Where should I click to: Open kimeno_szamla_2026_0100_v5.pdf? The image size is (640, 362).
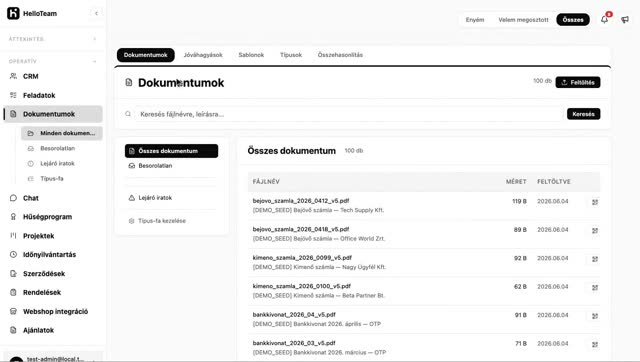coord(302,286)
